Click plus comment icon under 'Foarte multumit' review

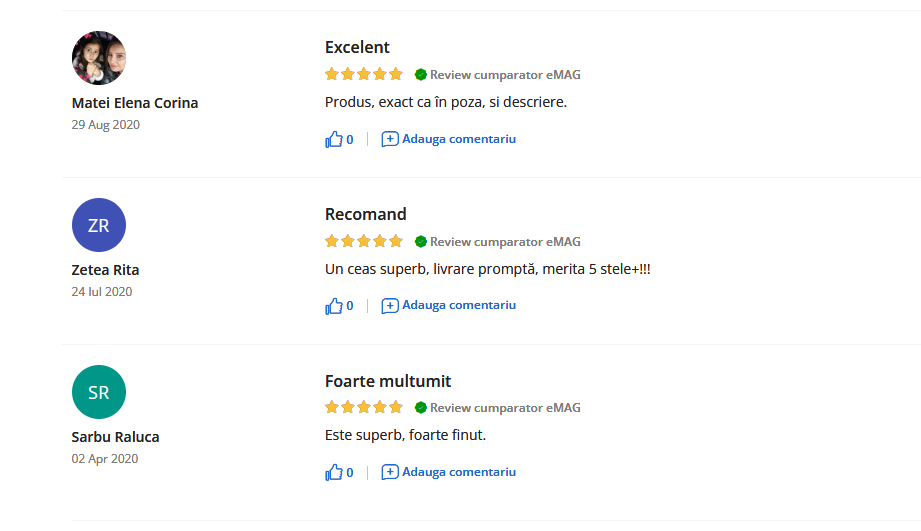[x=390, y=472]
